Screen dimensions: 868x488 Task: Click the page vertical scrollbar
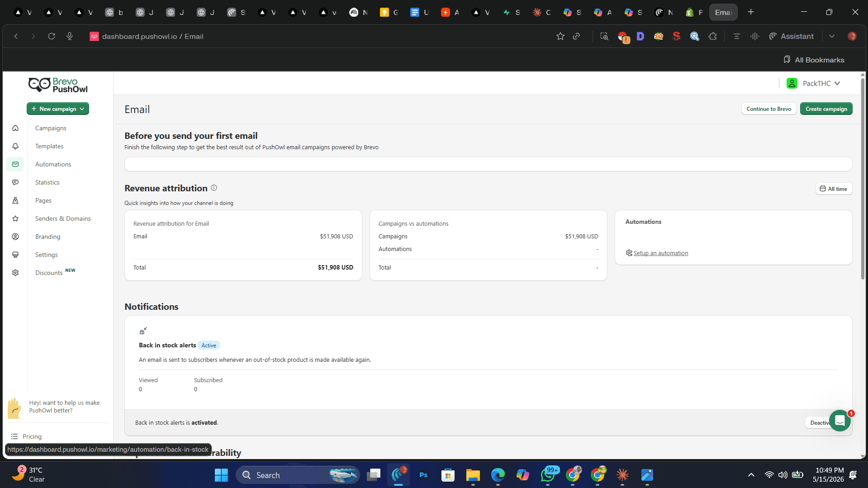point(863,179)
